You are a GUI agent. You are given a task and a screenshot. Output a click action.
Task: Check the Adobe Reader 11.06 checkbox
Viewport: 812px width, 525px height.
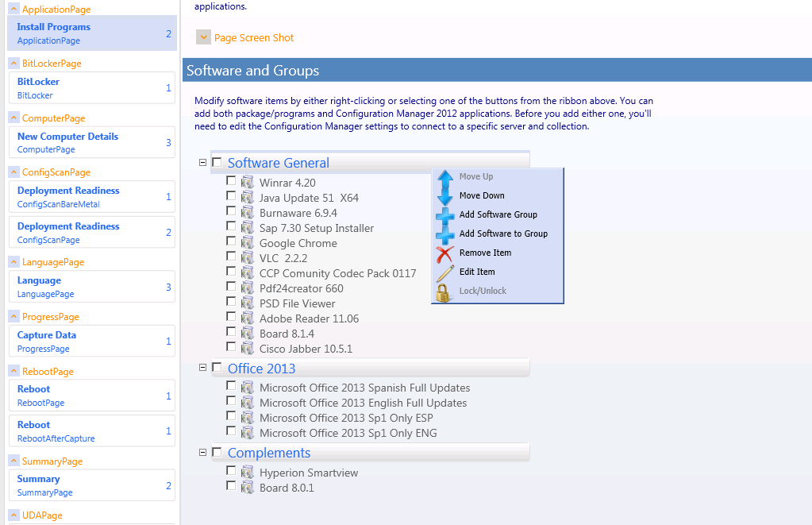pyautogui.click(x=231, y=317)
